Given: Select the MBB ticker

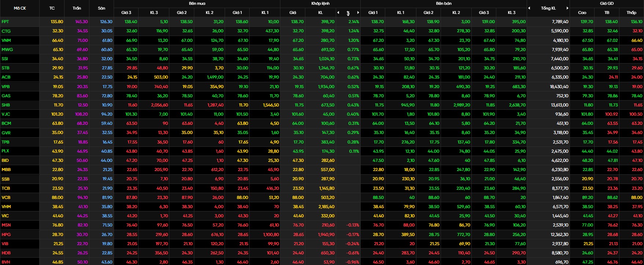Looking at the screenshot, I should point(6,170).
